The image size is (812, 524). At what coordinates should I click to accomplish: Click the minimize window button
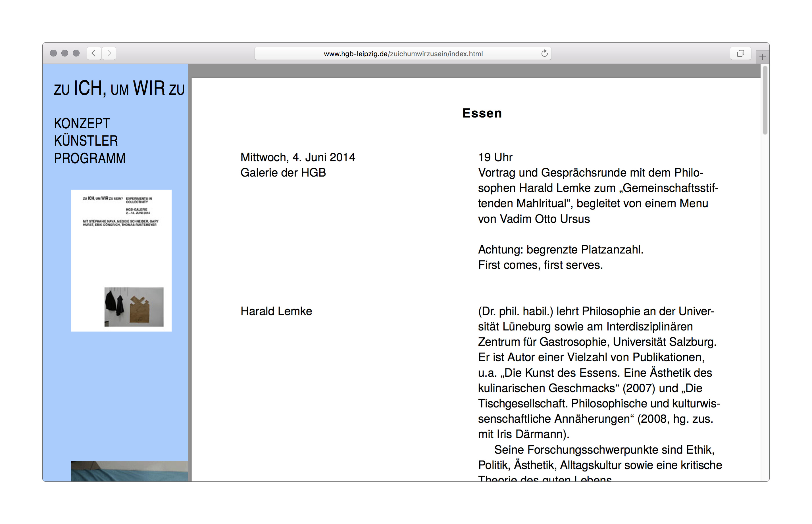coord(65,53)
